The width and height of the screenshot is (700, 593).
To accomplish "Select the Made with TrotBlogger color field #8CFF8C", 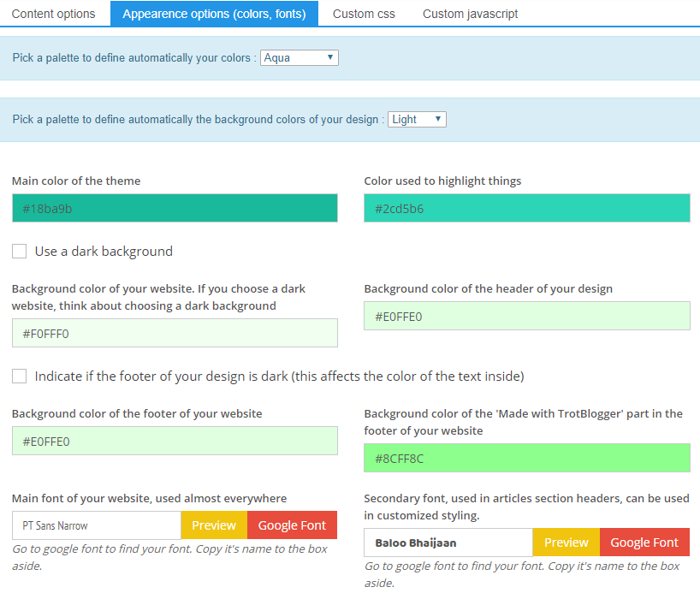I will point(526,458).
